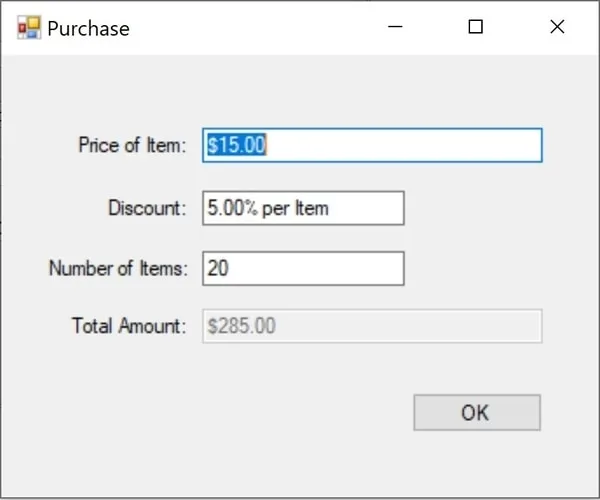Screen dimensions: 600x500
Task: Click the "Price of Item:" label
Action: 132,145
